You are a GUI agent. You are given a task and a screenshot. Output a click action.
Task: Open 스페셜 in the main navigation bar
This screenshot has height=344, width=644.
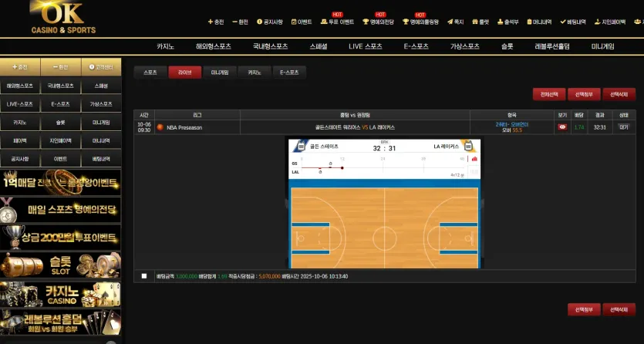click(x=319, y=46)
